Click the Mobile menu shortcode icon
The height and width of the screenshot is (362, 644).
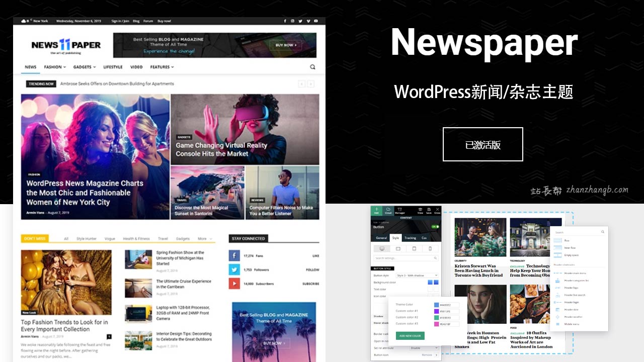[x=557, y=323]
